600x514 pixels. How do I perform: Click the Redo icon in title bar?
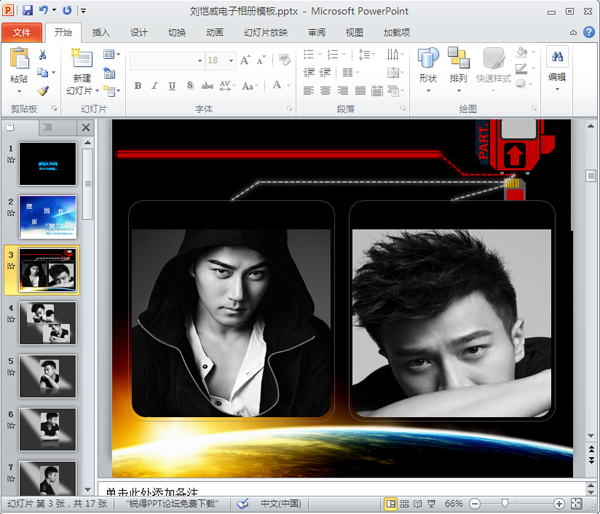[x=67, y=10]
